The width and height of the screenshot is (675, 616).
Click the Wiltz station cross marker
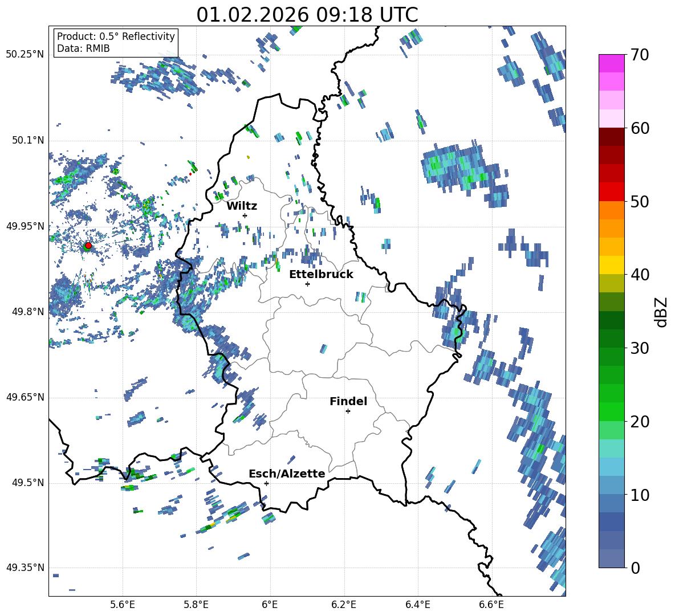click(x=245, y=215)
